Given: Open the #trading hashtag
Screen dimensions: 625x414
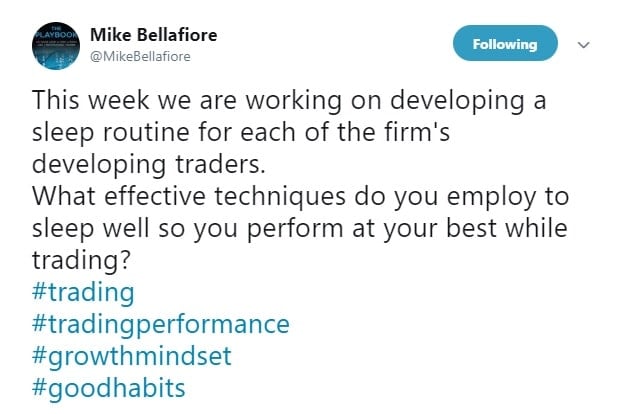Looking at the screenshot, I should click(x=83, y=292).
